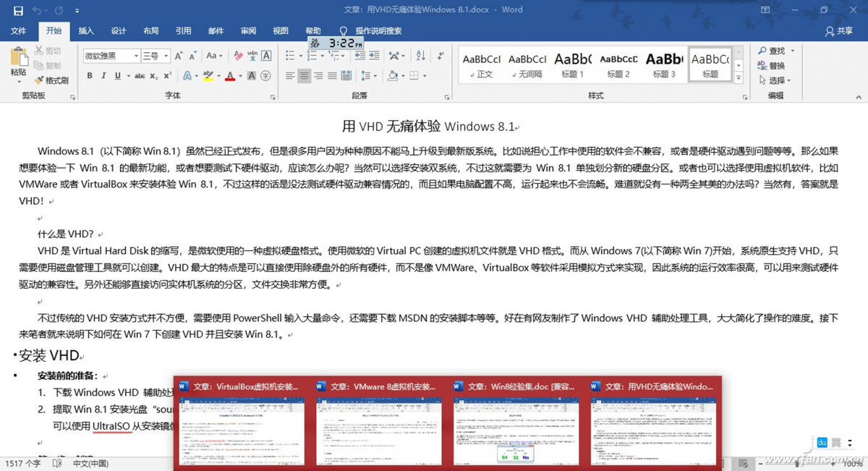Apply the 正文 normal style
The height and width of the screenshot is (471, 868).
tap(482, 65)
